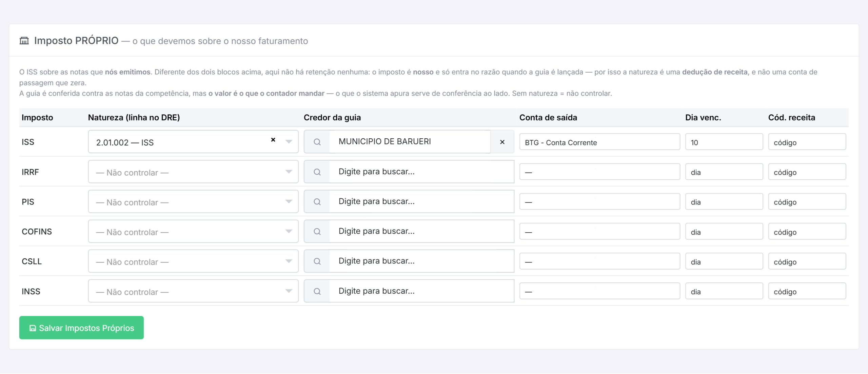868x374 pixels.
Task: Open the INSS natureza dropdown
Action: (x=193, y=291)
